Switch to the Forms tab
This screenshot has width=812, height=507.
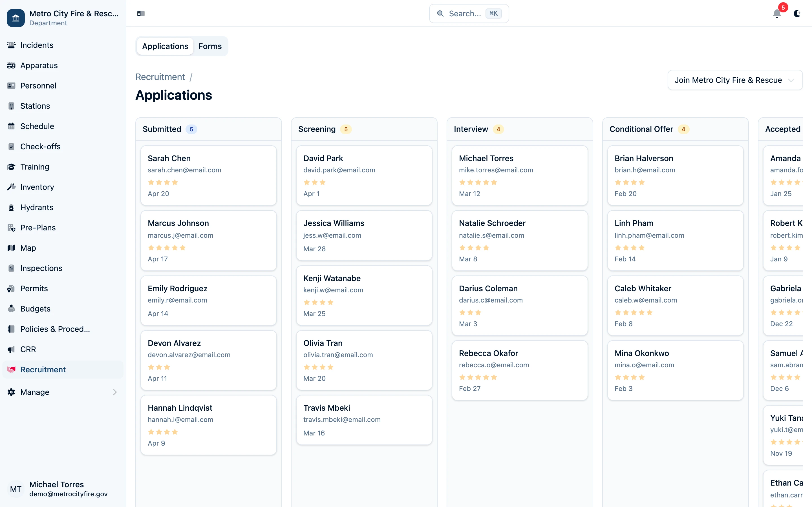pyautogui.click(x=210, y=46)
